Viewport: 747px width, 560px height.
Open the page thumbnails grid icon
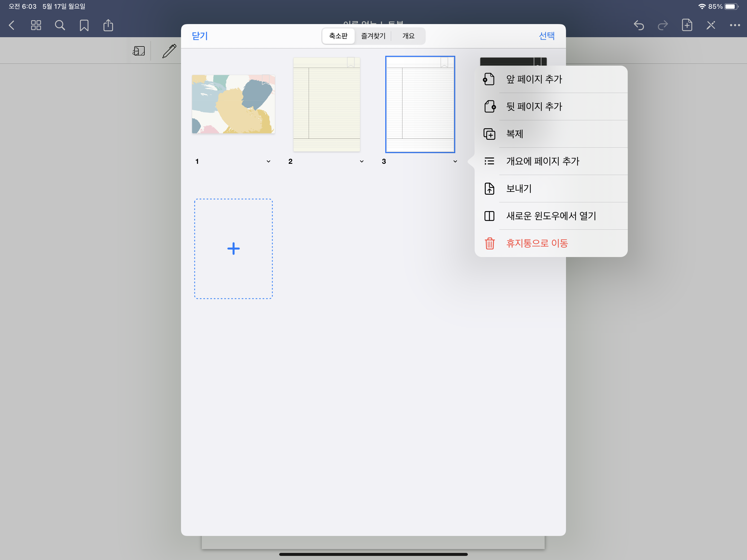(36, 25)
